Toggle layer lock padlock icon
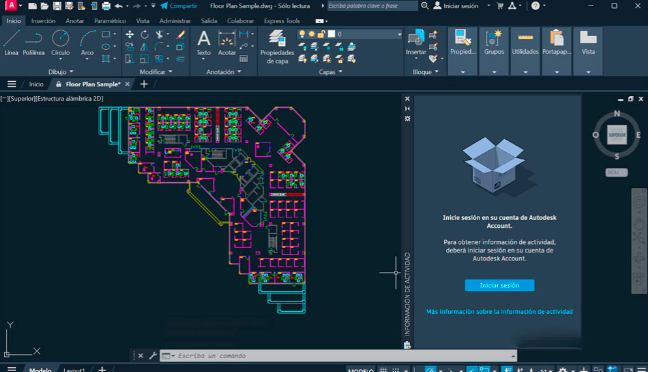This screenshot has height=372, width=648. pyautogui.click(x=321, y=34)
